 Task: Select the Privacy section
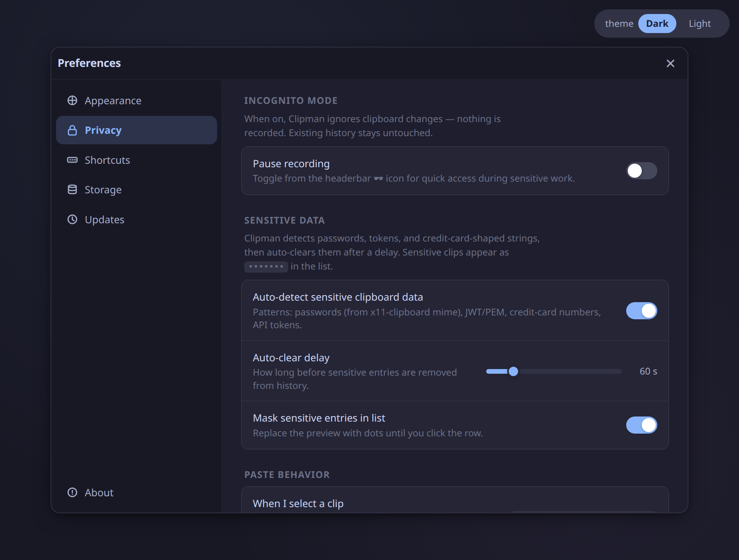click(137, 130)
